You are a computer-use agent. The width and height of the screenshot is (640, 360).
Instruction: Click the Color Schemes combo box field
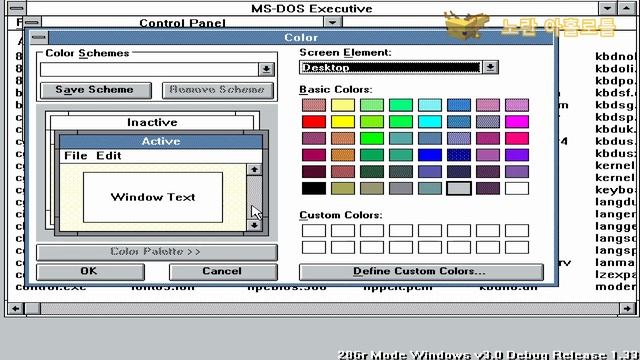pos(149,69)
